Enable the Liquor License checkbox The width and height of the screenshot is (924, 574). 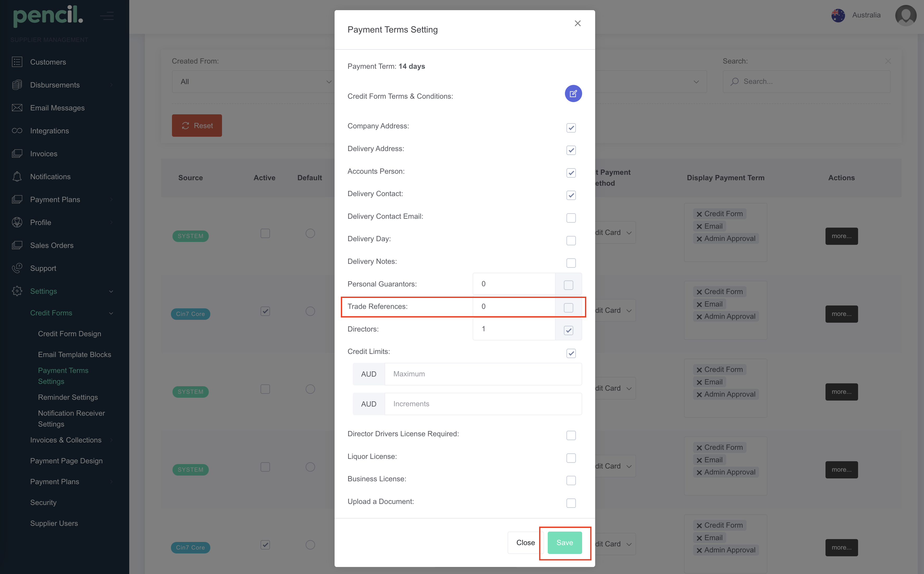click(x=571, y=458)
